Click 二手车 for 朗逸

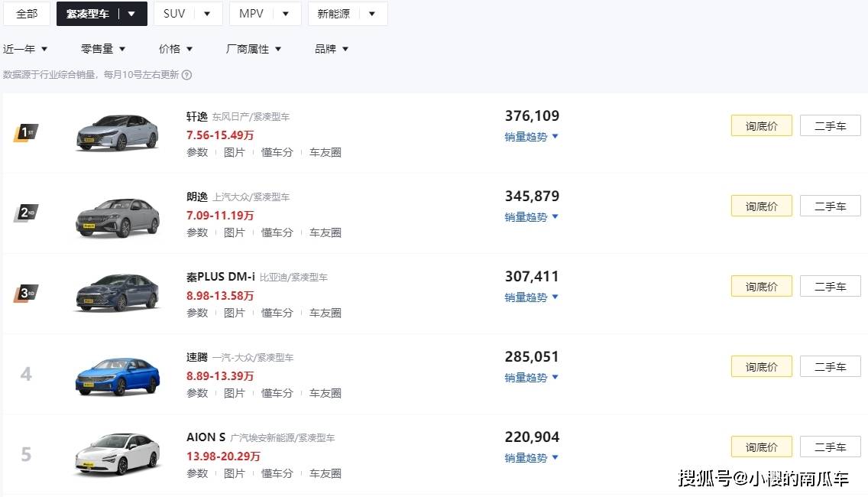point(831,206)
